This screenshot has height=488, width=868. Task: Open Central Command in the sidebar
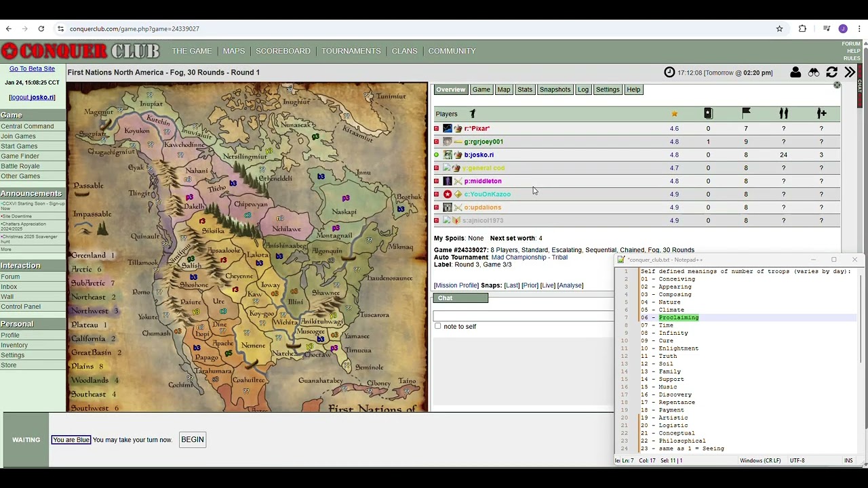27,126
